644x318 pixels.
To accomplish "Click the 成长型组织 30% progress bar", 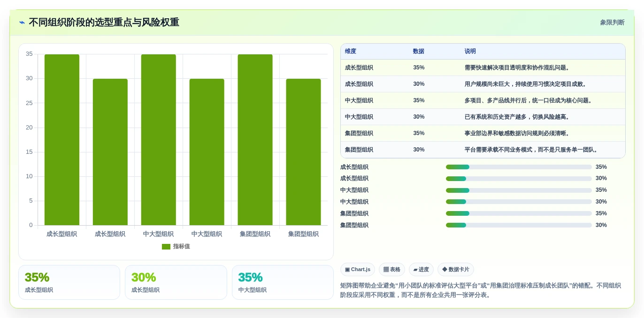I will (x=519, y=179).
